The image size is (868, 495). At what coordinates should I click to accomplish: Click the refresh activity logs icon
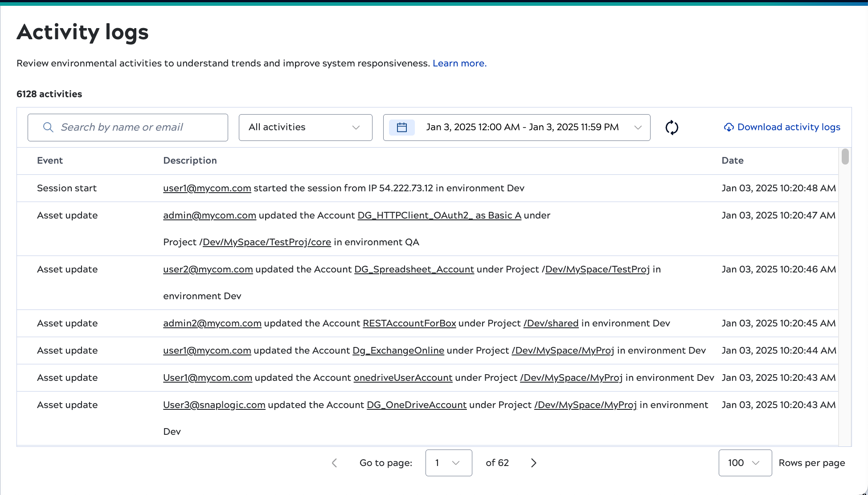click(671, 128)
